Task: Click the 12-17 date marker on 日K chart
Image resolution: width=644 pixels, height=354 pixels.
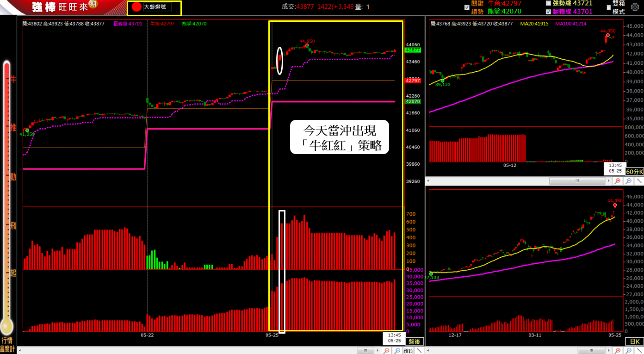Action: click(455, 335)
